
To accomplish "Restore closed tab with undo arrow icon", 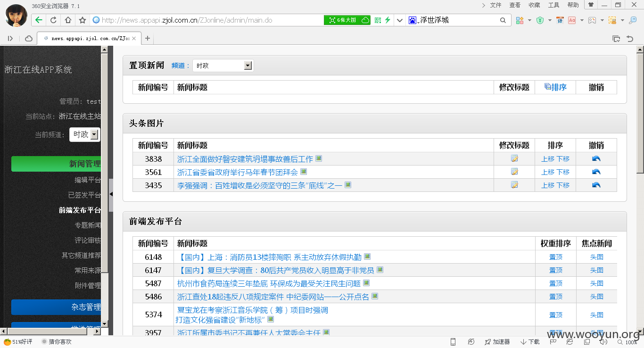I will 630,39.
